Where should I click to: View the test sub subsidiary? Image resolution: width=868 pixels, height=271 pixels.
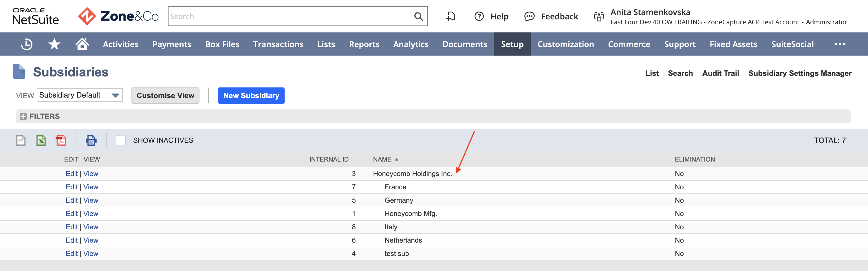click(x=91, y=253)
